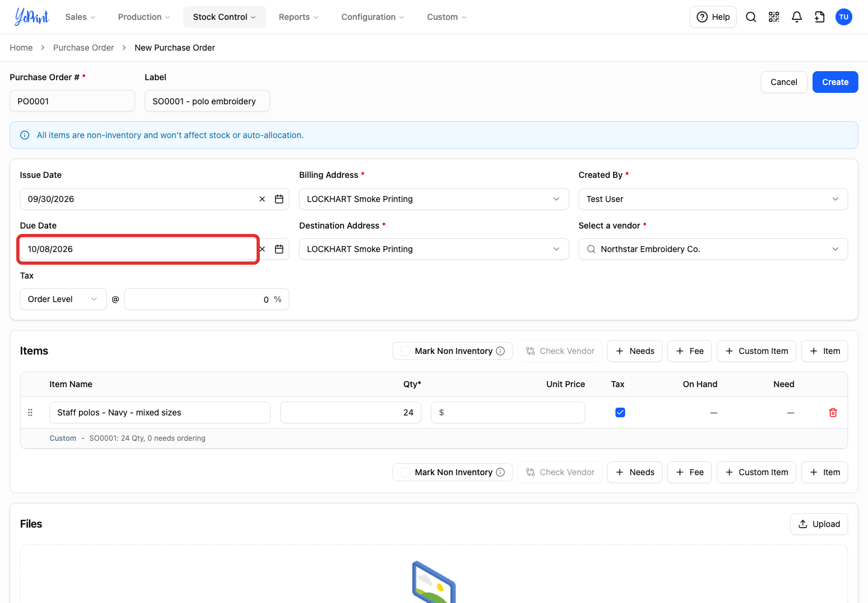This screenshot has width=868, height=603.
Task: Click the Create button
Action: point(835,82)
